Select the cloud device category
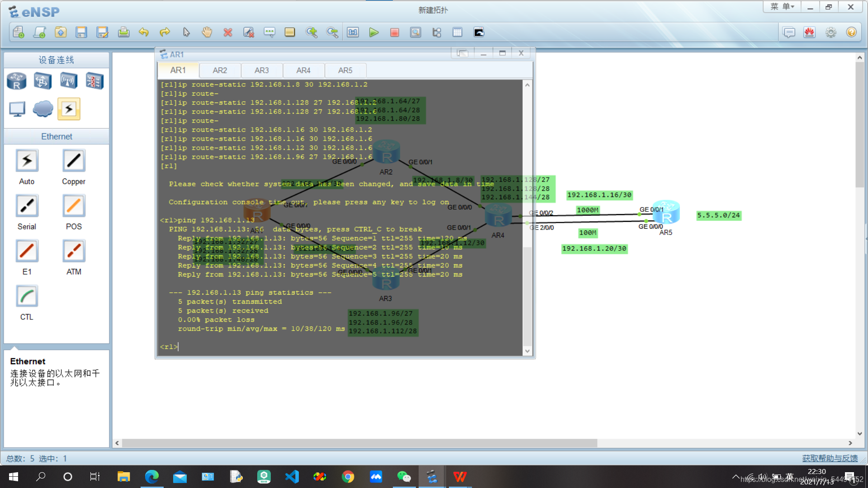This screenshot has height=488, width=868. tap(43, 109)
